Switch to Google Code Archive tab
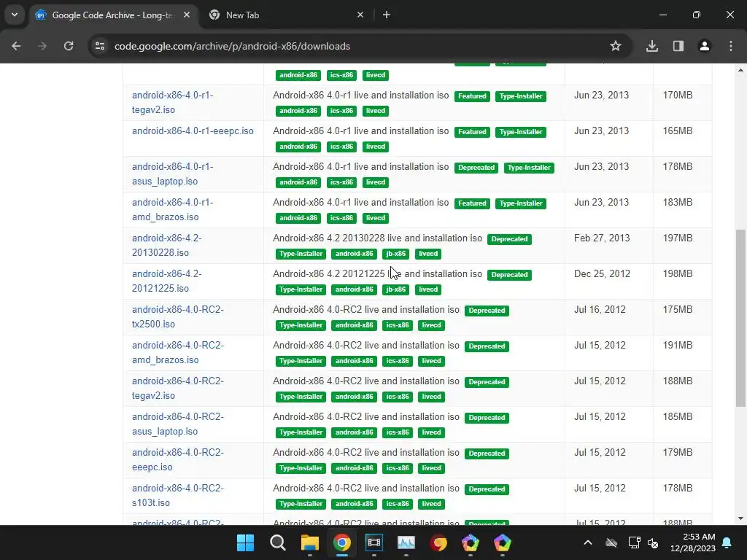The width and height of the screenshot is (747, 560). [x=112, y=15]
